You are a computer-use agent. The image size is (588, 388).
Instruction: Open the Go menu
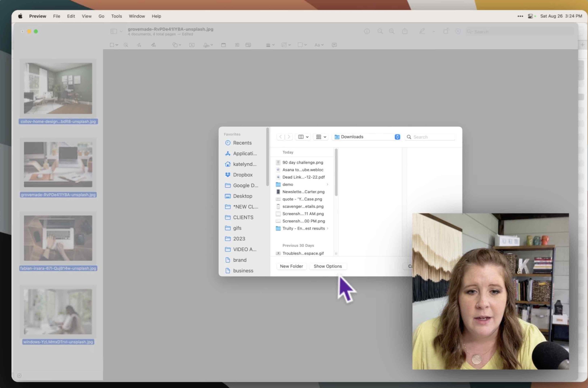101,16
